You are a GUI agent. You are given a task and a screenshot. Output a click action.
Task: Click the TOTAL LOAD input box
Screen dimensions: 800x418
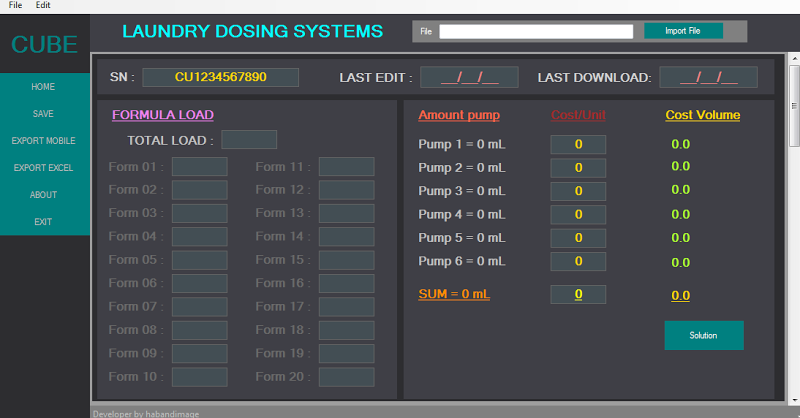tap(249, 140)
